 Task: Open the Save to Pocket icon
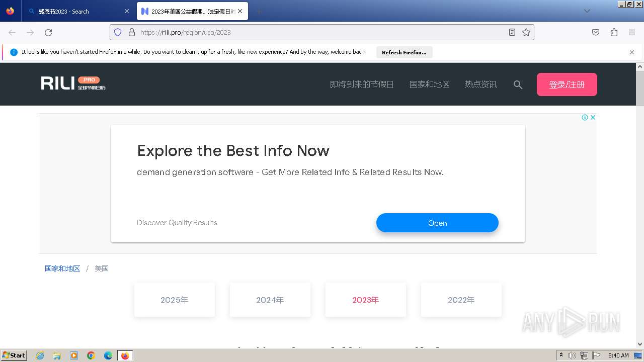coord(596,32)
